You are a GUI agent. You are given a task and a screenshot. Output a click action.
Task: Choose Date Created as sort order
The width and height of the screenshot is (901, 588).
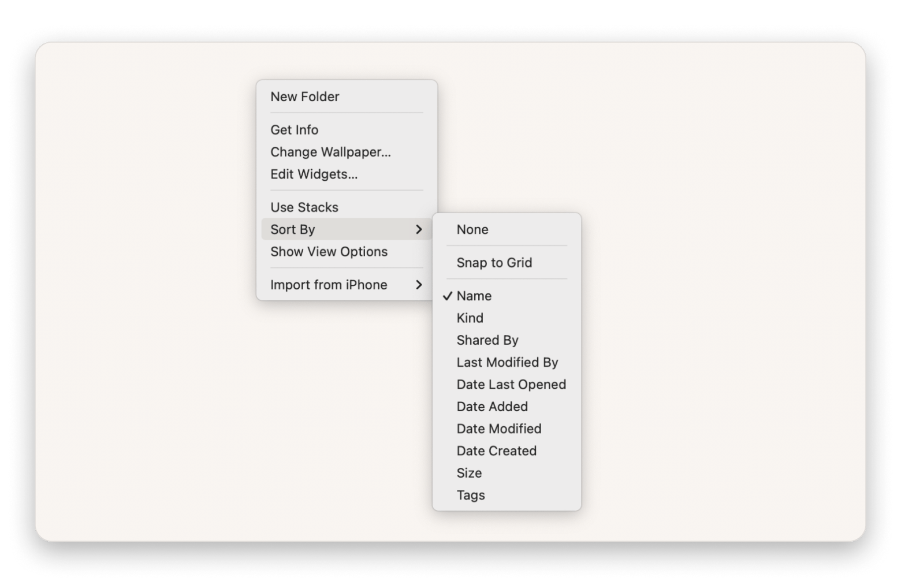pos(497,451)
